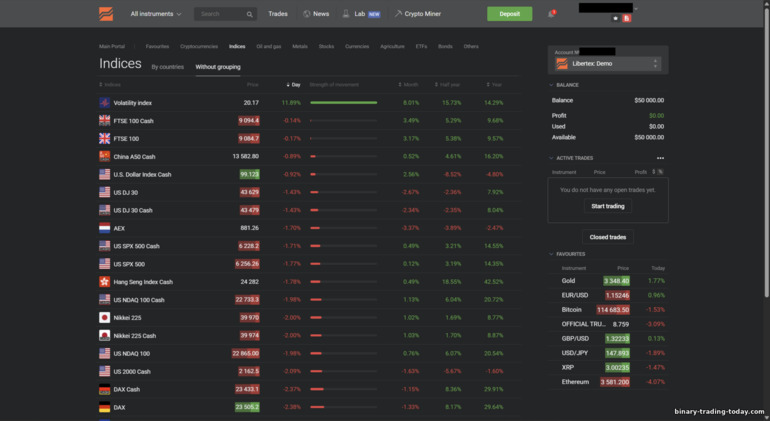Switch profit display to percent

tap(660, 172)
